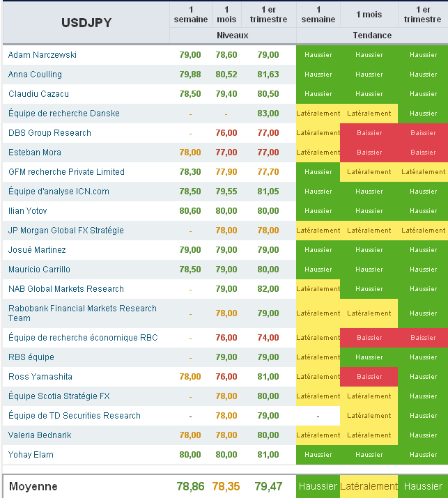
Task: Open Ross Yamashita's analyst link
Action: pos(40,377)
